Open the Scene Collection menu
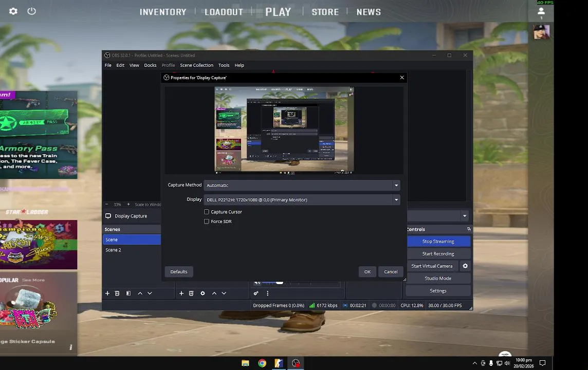The width and height of the screenshot is (588, 370). (196, 65)
